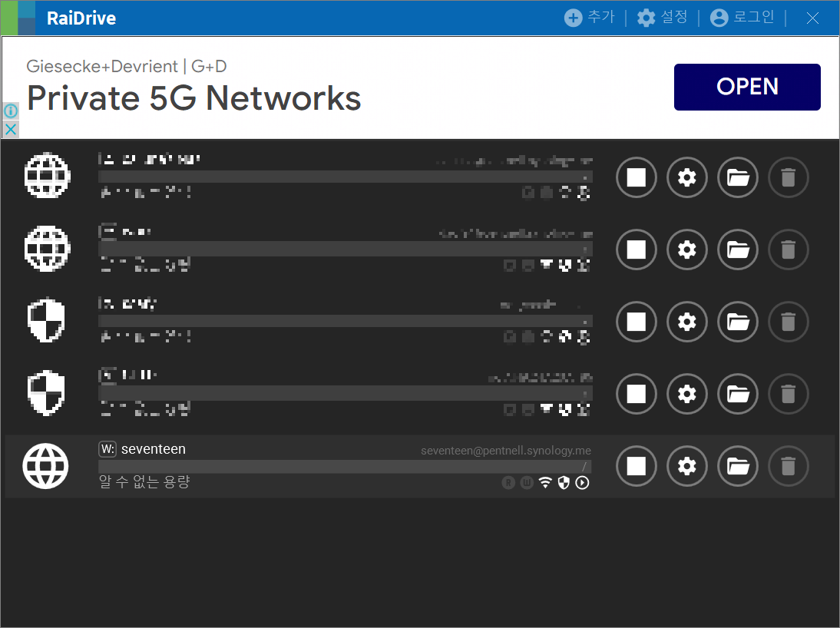The height and width of the screenshot is (628, 840).
Task: Click the globe icon of seventeen drive
Action: tap(45, 466)
